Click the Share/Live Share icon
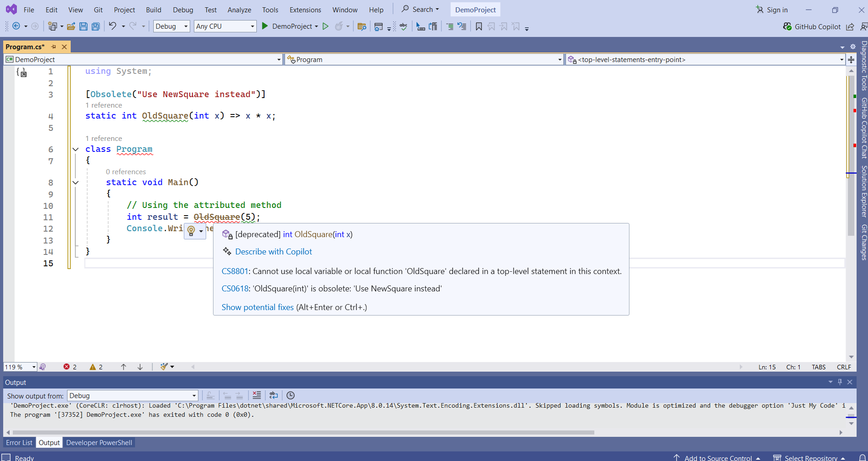 [x=850, y=26]
